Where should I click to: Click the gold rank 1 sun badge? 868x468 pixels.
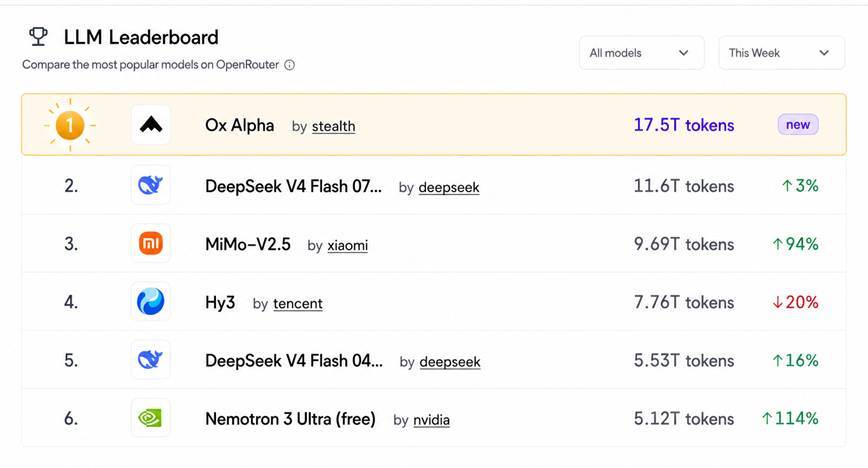pyautogui.click(x=70, y=125)
